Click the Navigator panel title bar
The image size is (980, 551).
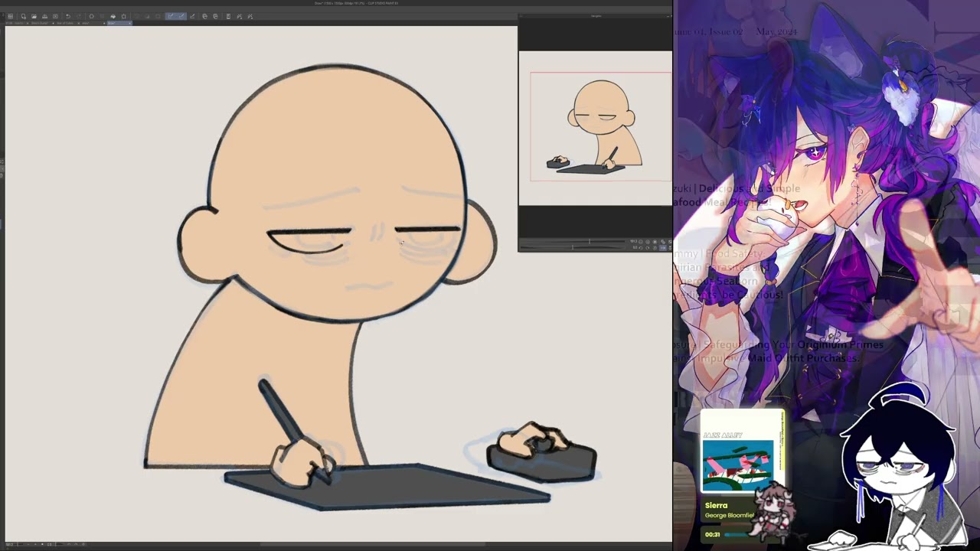point(595,16)
